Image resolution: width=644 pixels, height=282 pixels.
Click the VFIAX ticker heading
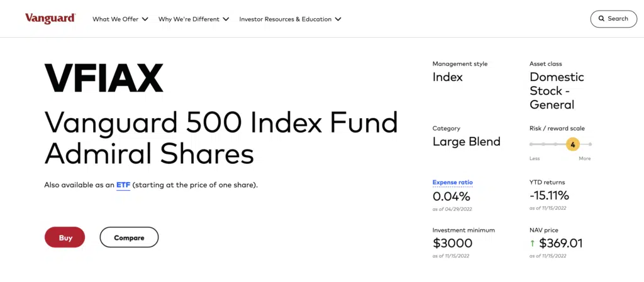[104, 79]
